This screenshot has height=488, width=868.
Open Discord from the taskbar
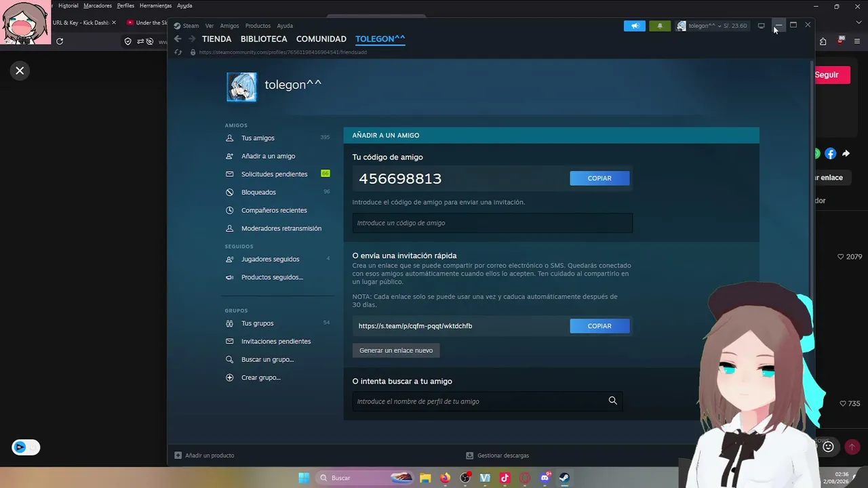pos(545,478)
